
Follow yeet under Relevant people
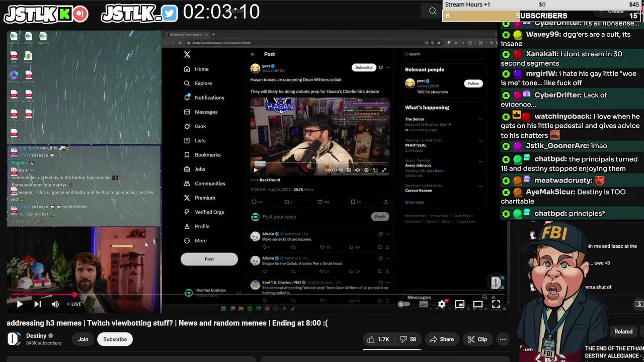(x=473, y=83)
